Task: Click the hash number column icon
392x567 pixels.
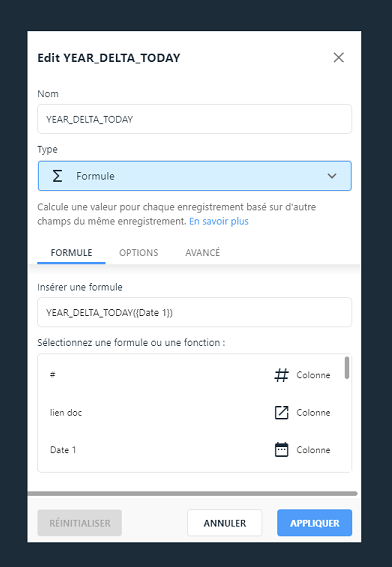Action: click(x=281, y=375)
